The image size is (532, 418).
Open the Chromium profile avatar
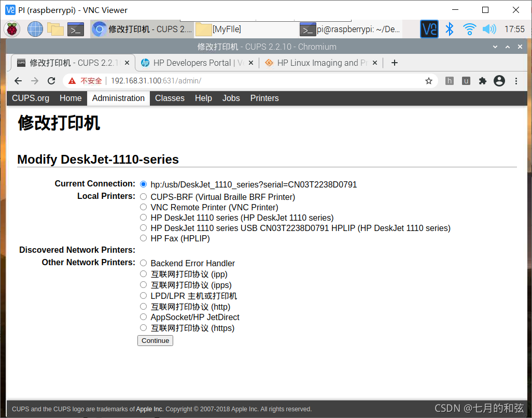[499, 81]
